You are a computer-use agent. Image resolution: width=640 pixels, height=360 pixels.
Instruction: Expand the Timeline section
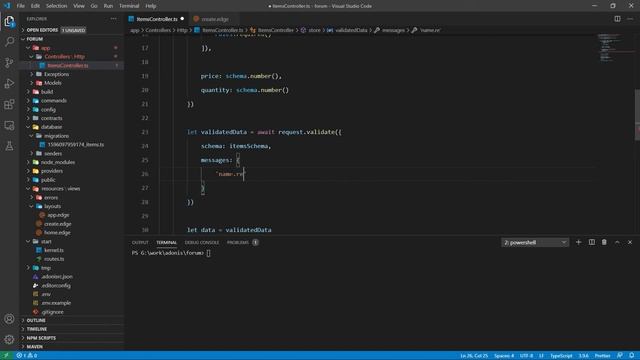(x=37, y=329)
